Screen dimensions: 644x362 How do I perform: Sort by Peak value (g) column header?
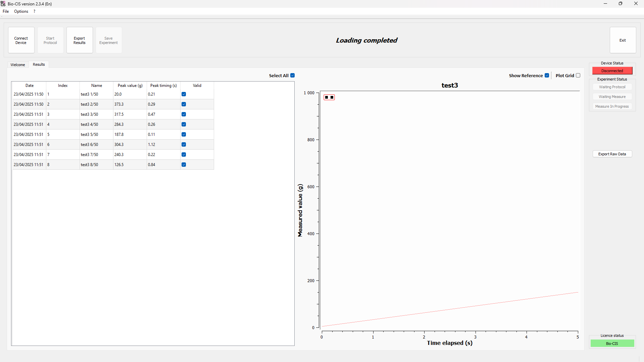pos(130,86)
